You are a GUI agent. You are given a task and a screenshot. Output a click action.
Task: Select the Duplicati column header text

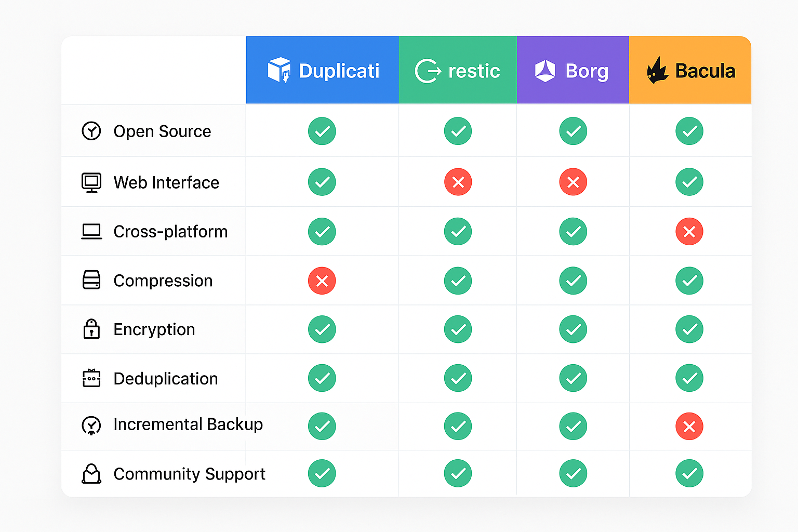point(339,71)
